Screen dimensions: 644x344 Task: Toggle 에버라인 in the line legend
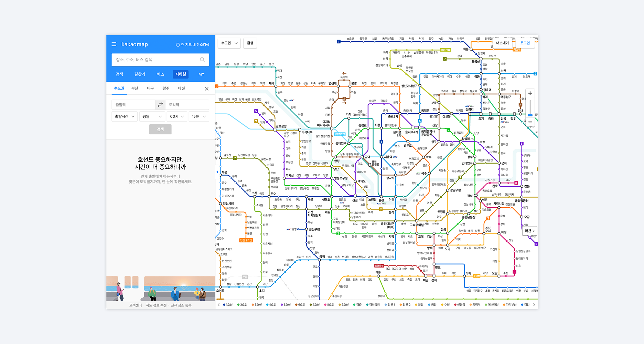[491, 305]
